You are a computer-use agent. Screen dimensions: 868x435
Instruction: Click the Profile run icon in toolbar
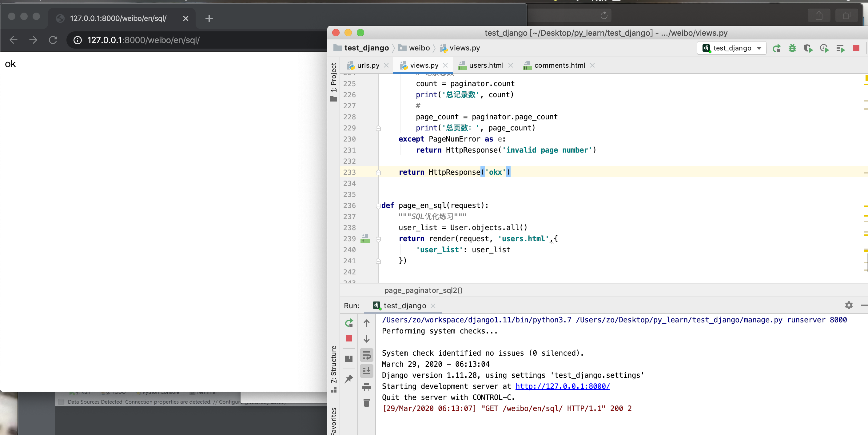click(x=824, y=48)
